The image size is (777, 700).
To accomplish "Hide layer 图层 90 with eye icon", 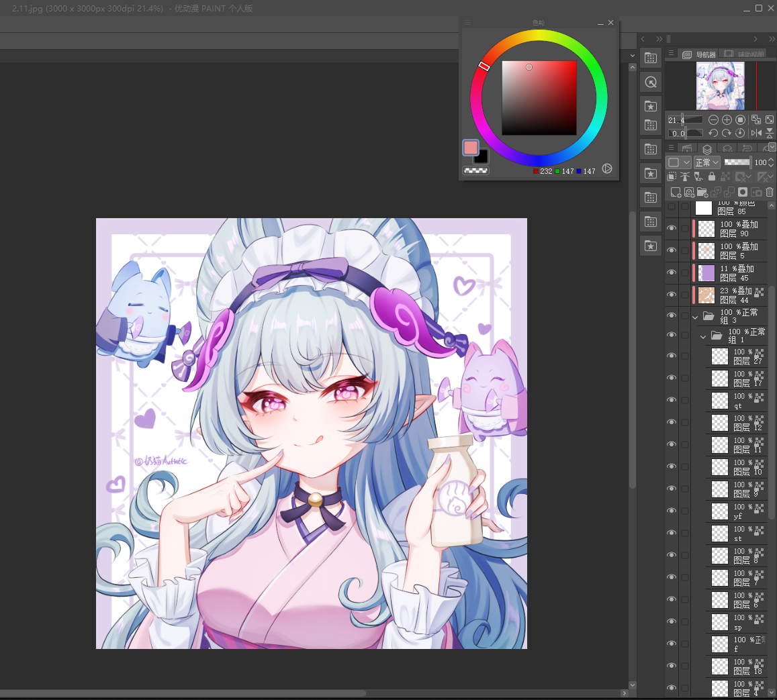I will [x=672, y=228].
